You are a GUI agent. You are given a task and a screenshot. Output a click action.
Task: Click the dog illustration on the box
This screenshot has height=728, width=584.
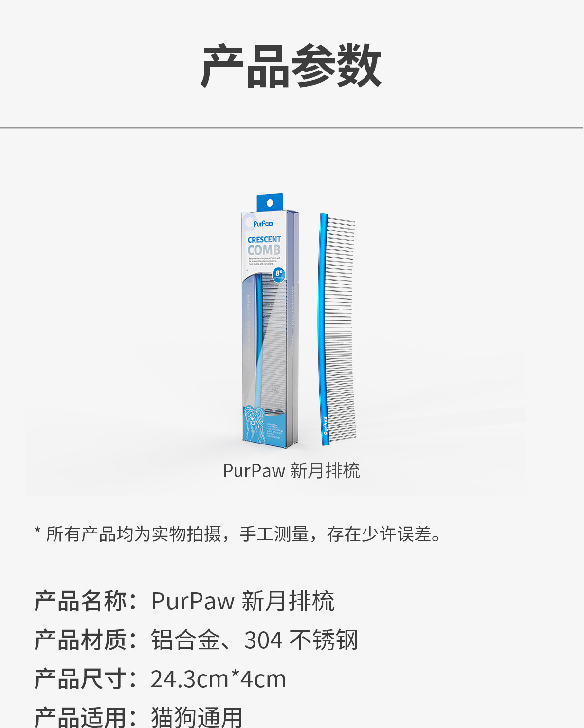pyautogui.click(x=255, y=424)
